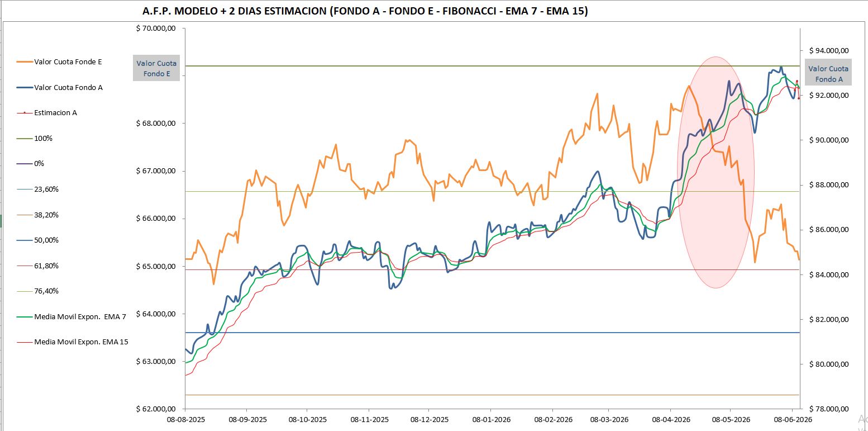This screenshot has width=868, height=431.
Task: Click right axis value $ 84.000,00
Action: [x=829, y=274]
